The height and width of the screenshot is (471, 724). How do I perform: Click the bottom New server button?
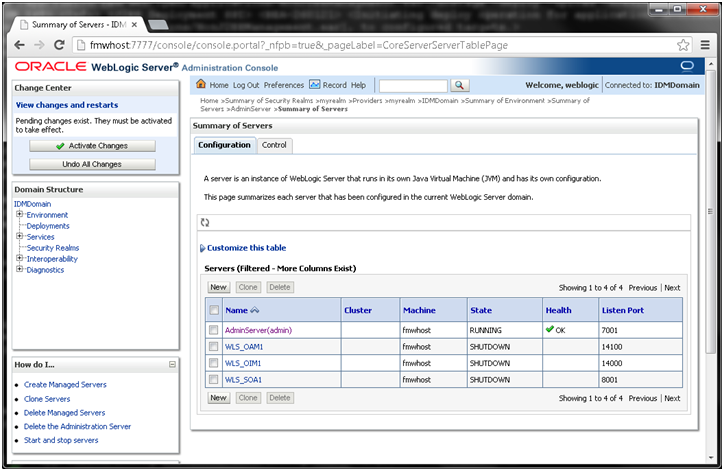coord(218,398)
